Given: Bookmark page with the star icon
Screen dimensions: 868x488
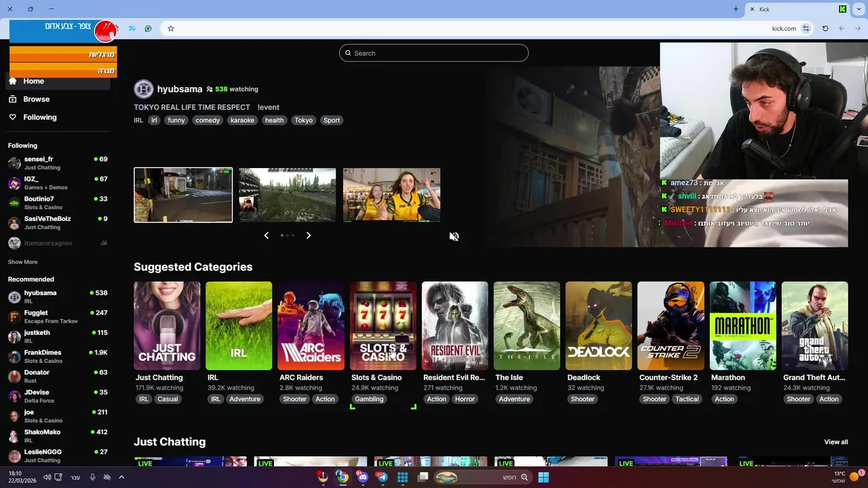Looking at the screenshot, I should coord(171,28).
